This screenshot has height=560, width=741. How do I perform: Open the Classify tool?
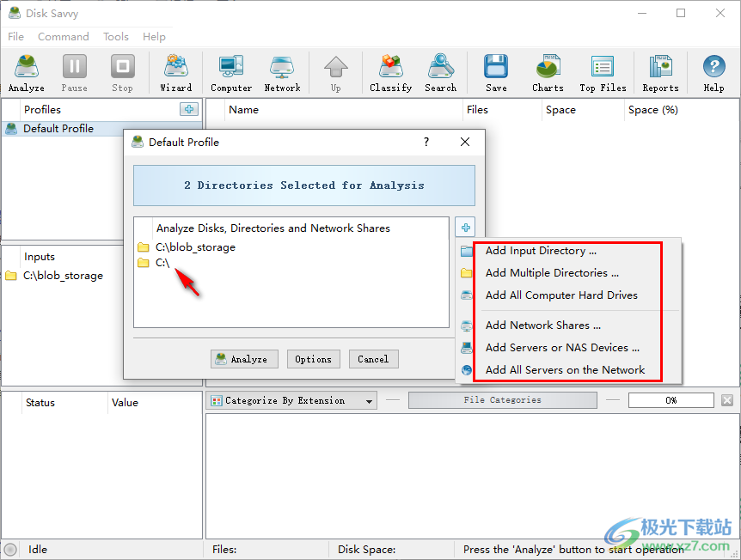391,73
